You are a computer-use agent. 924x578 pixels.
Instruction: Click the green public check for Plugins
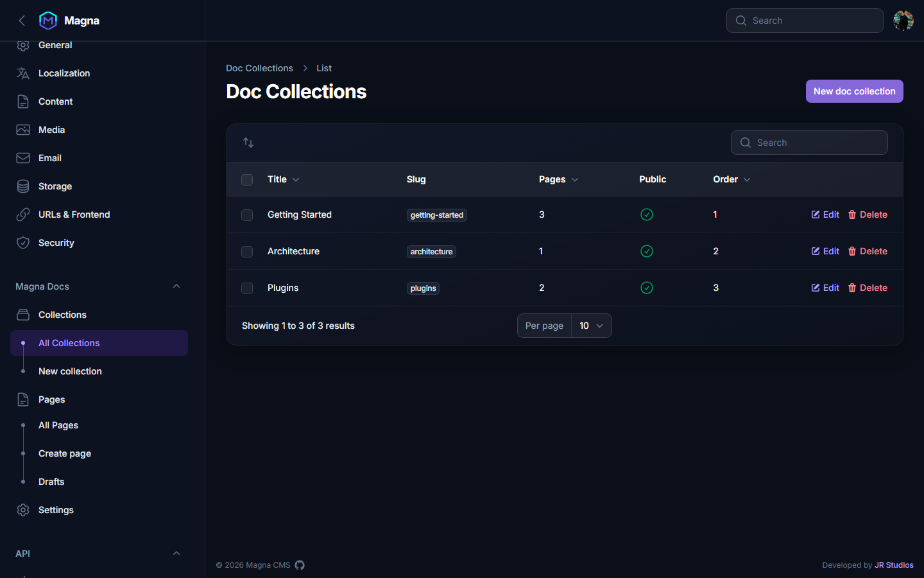click(647, 288)
